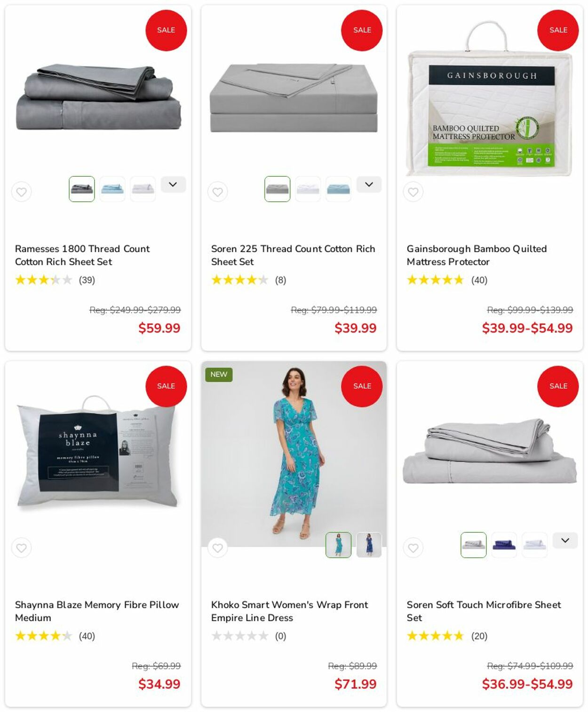
Task: Expand colour options for Soren Microfibre set
Action: pos(565,540)
